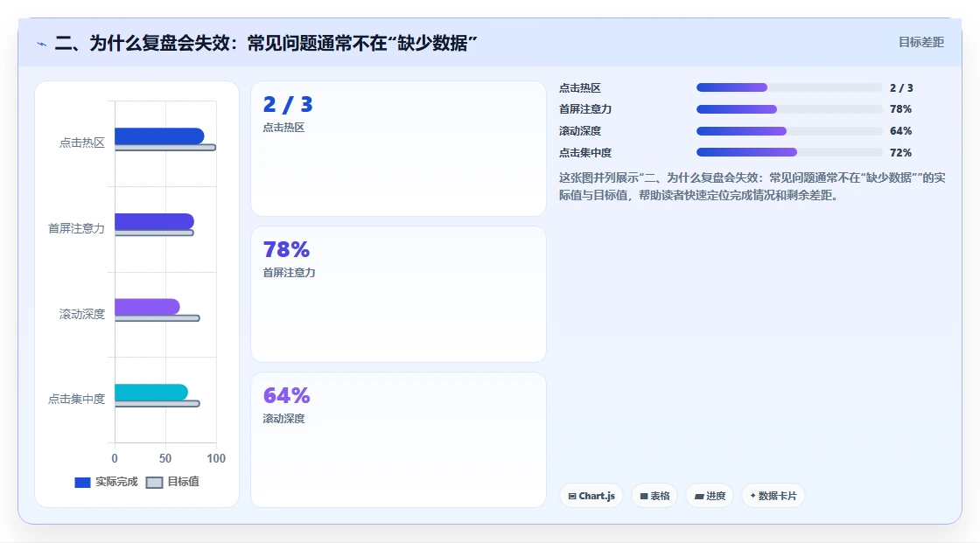Click the 表格 tag chip

pos(654,496)
